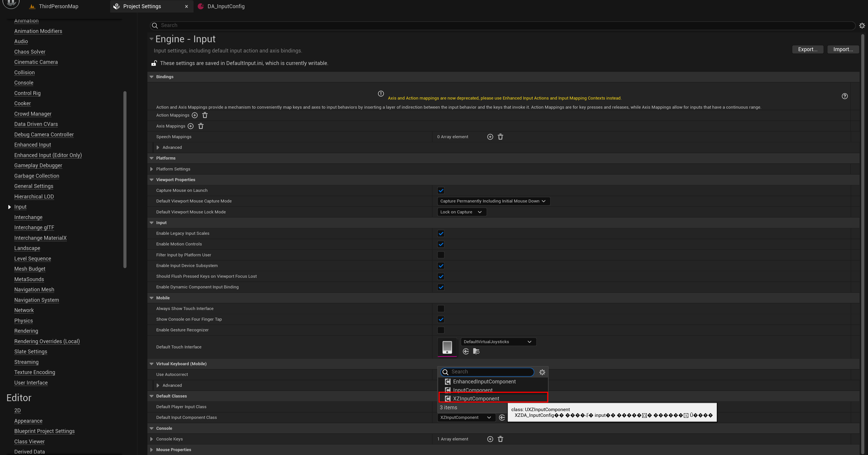This screenshot has width=868, height=455.
Task: Disable Enable Legacy Input Scales
Action: pyautogui.click(x=441, y=233)
